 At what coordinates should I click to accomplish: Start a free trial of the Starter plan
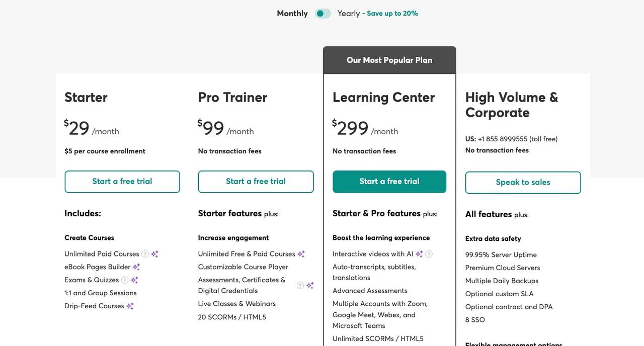pos(122,182)
